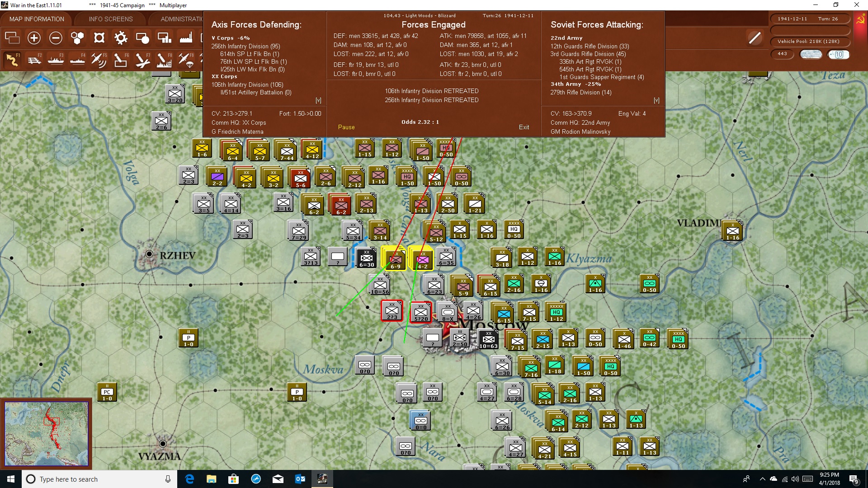Open File Explorer from taskbar
Viewport: 868px width, 488px height.
click(211, 479)
